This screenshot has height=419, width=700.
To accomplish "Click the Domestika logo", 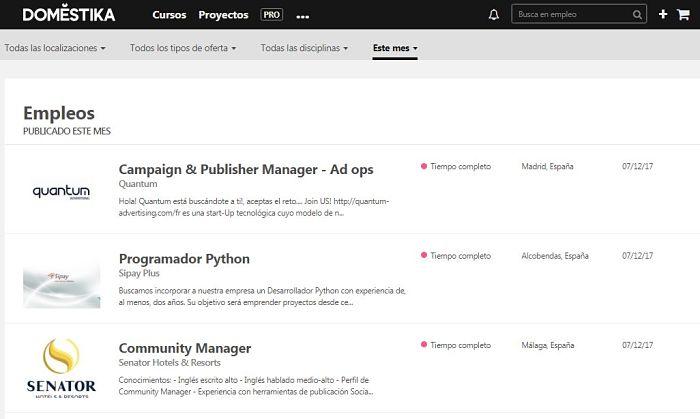I will pos(68,15).
